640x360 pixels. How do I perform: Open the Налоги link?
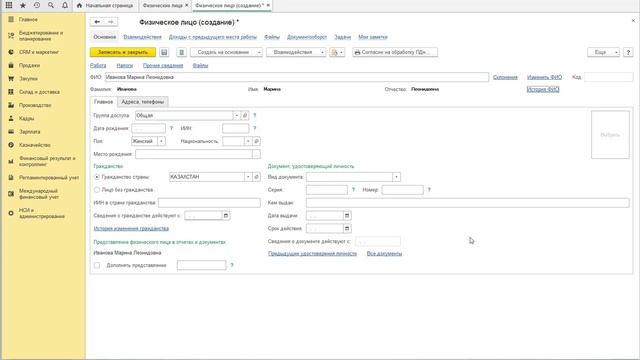pos(124,65)
